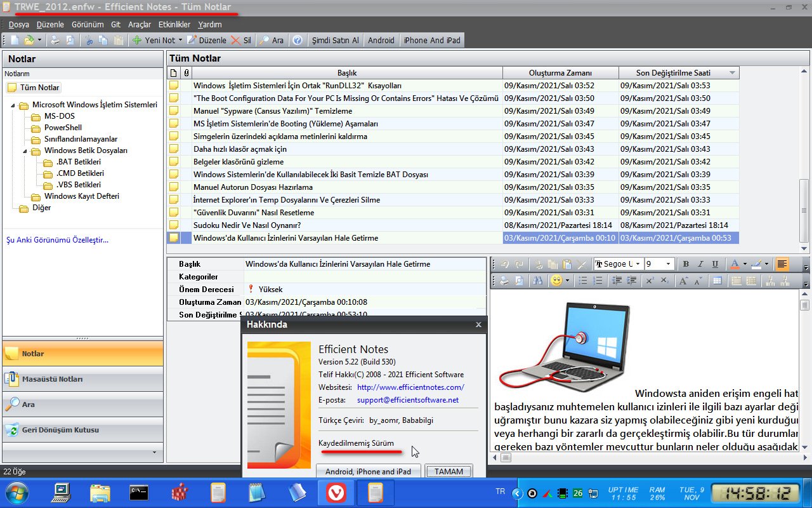Click the Sil delete button
This screenshot has width=812, height=508.
click(x=241, y=40)
